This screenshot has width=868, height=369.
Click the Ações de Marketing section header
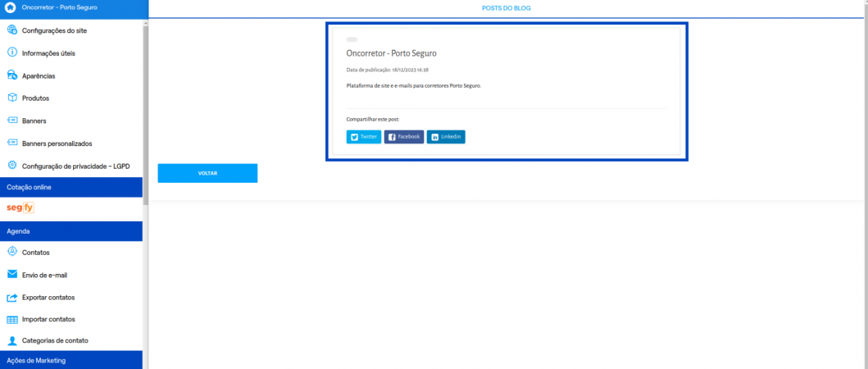click(70, 360)
